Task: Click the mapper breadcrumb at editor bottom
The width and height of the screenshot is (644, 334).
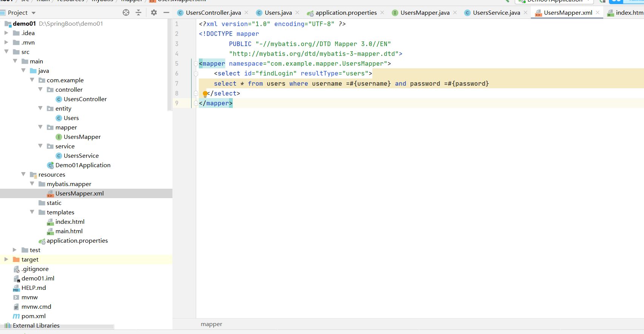Action: tap(211, 324)
